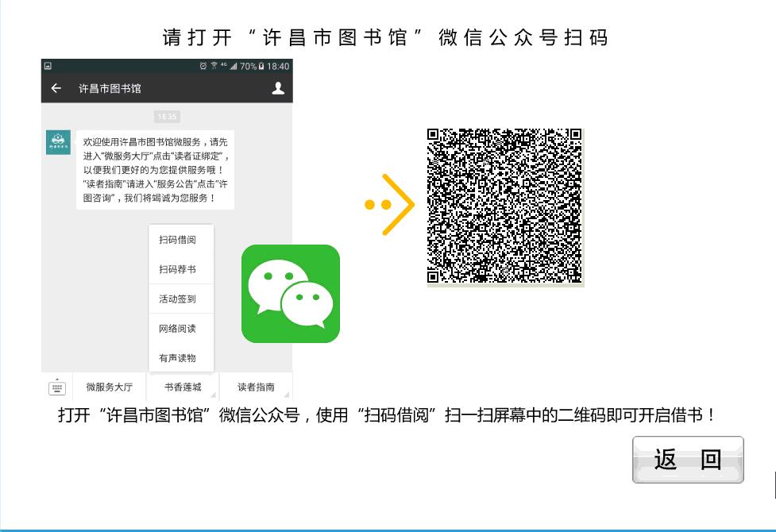
Task: Click the signal strength icon in status bar
Action: [234, 66]
